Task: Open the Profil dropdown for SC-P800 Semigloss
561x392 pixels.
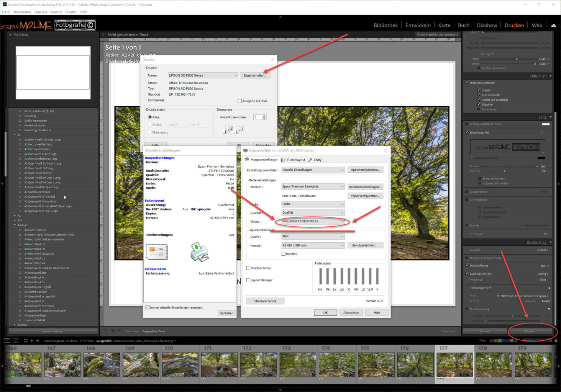Action: point(522,296)
